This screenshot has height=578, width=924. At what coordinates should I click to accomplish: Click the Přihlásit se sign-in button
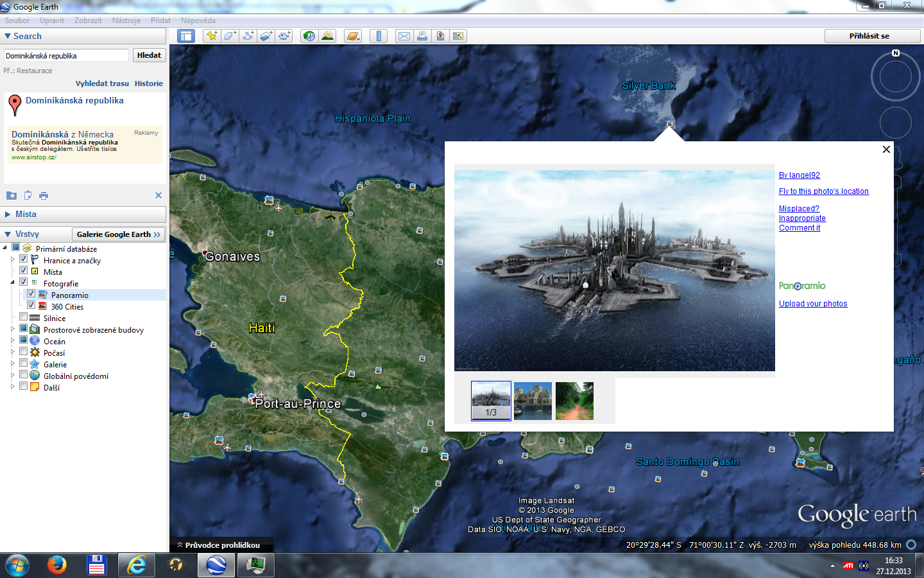tap(869, 36)
